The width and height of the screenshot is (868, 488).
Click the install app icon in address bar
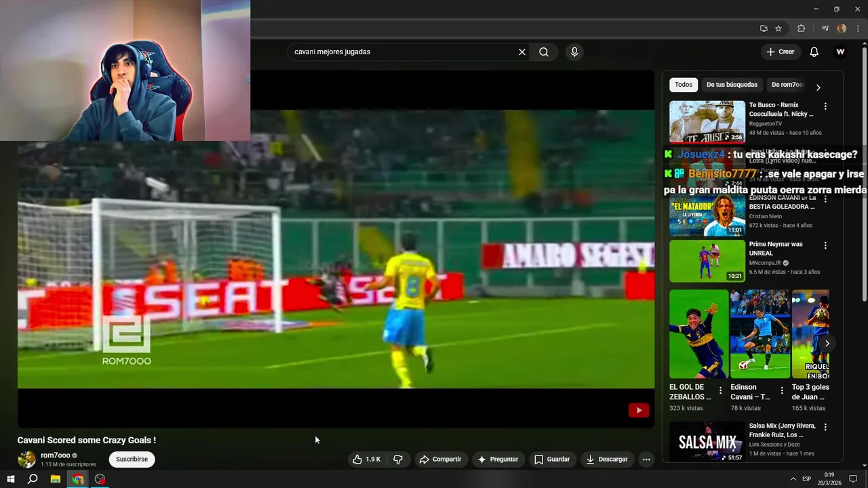coord(764,28)
